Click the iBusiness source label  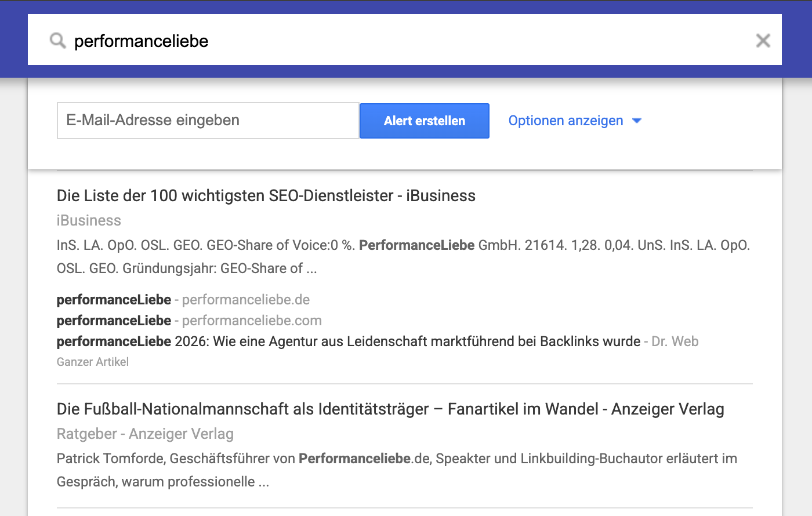88,220
